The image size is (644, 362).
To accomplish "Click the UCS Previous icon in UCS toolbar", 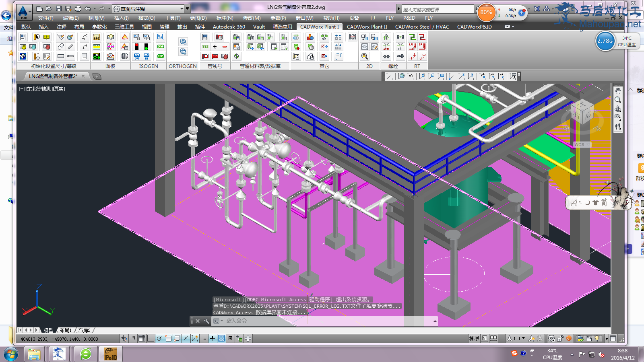I will (411, 76).
